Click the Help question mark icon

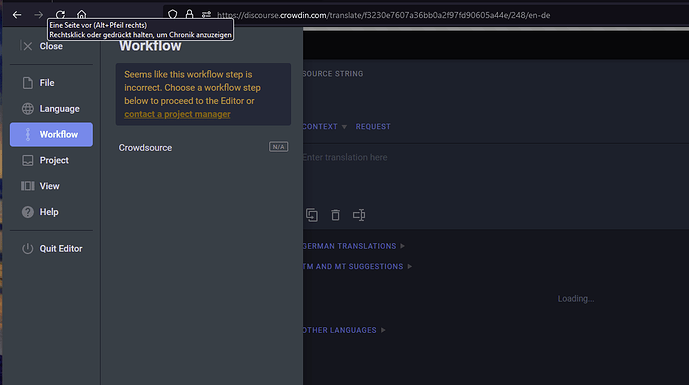pos(28,212)
